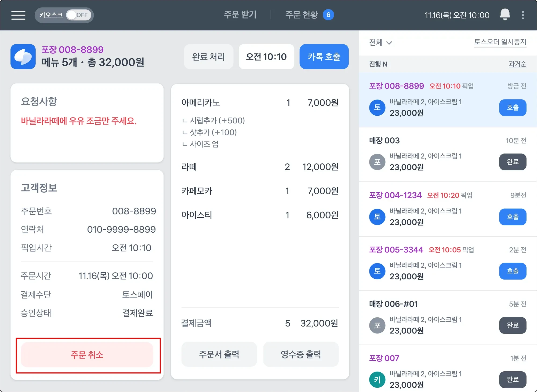Viewport: 537px width, 392px height.
Task: Print receipt with 영수증 출력
Action: [301, 354]
